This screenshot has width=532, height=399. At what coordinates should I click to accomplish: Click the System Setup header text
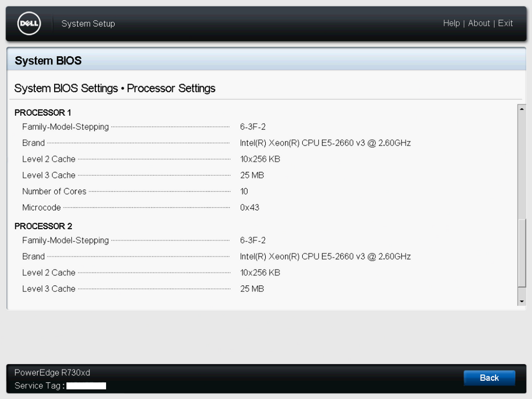pyautogui.click(x=88, y=24)
